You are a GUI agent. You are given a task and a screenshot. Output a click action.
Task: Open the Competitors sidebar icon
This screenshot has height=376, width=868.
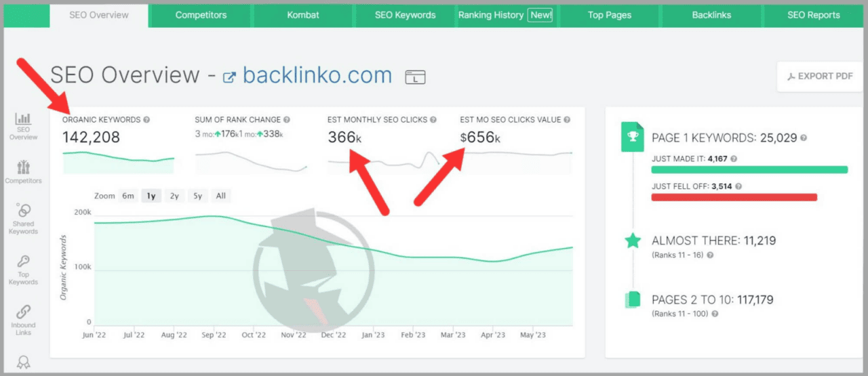[x=23, y=167]
